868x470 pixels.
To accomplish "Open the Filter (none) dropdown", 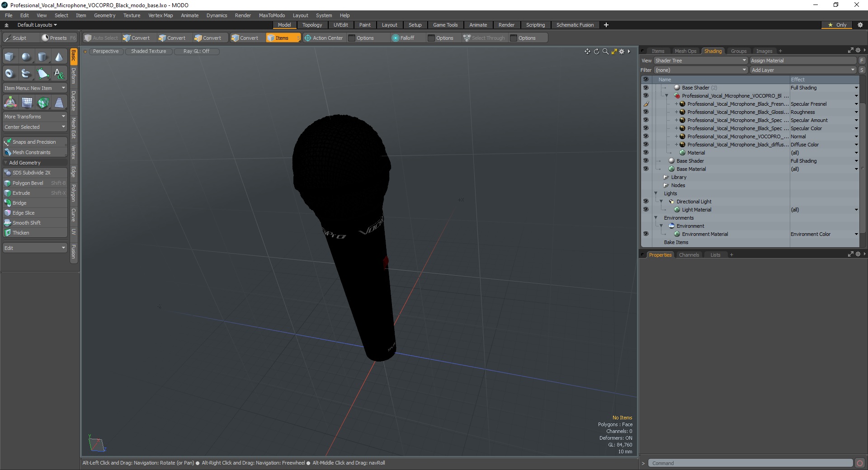I will (x=701, y=70).
